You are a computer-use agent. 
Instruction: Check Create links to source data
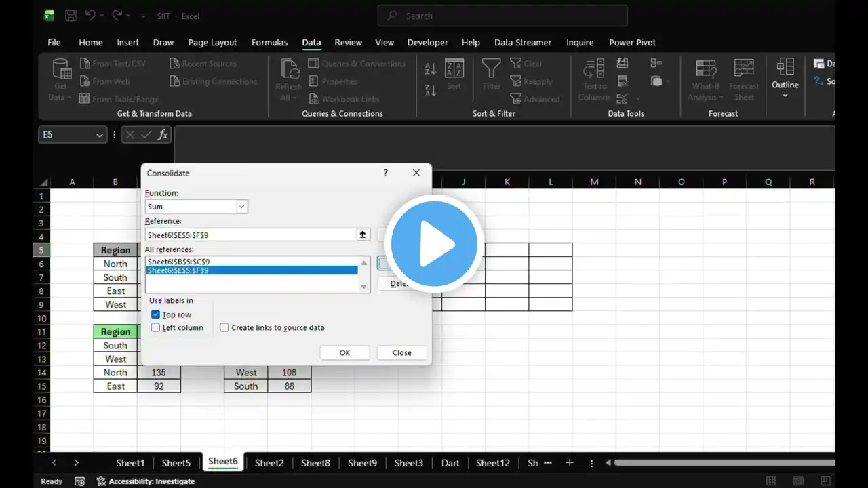pos(224,327)
